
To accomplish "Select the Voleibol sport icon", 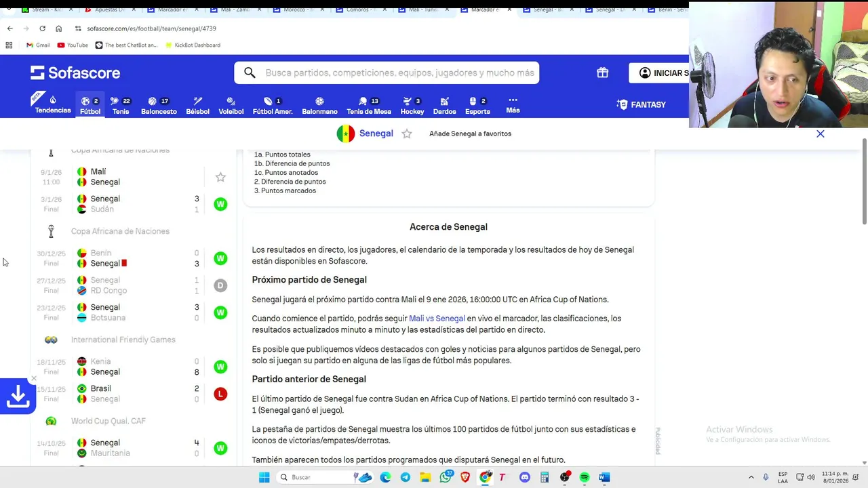I will [x=231, y=105].
